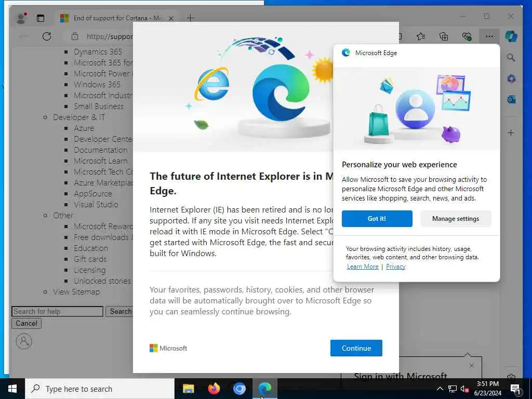
Task: Click the sidebar Search icon
Action: (511, 58)
